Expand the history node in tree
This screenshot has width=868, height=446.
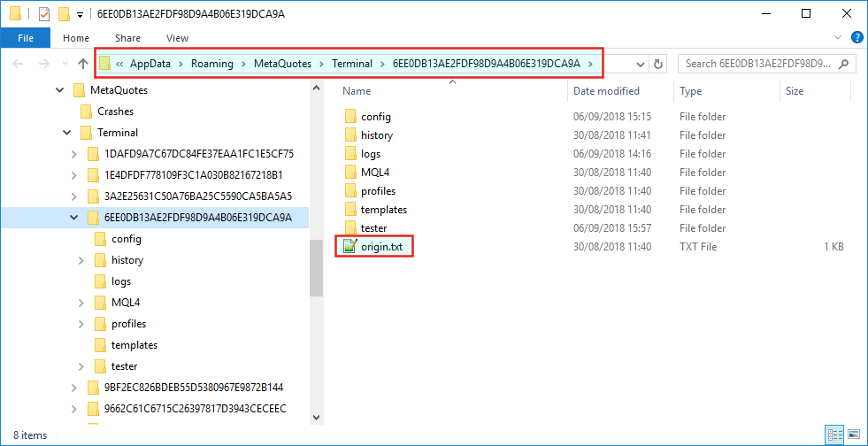point(81,260)
